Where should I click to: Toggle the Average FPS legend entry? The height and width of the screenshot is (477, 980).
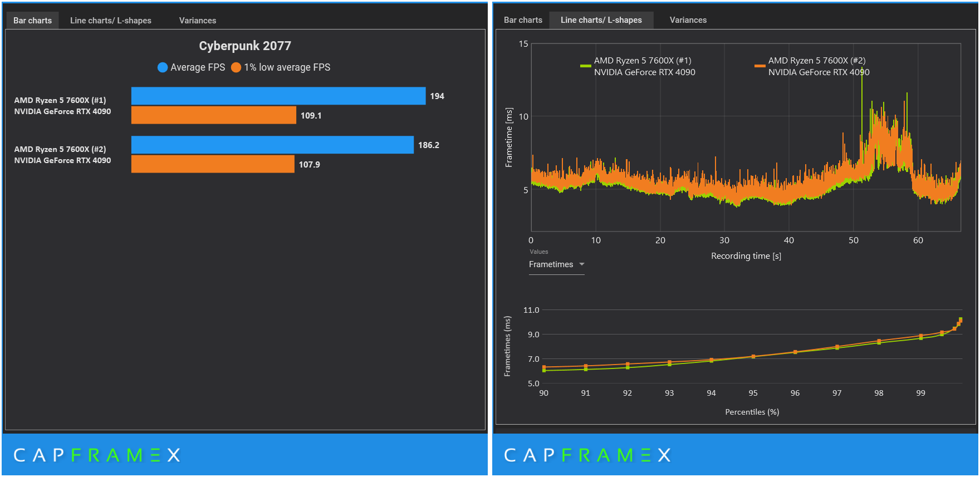point(192,67)
